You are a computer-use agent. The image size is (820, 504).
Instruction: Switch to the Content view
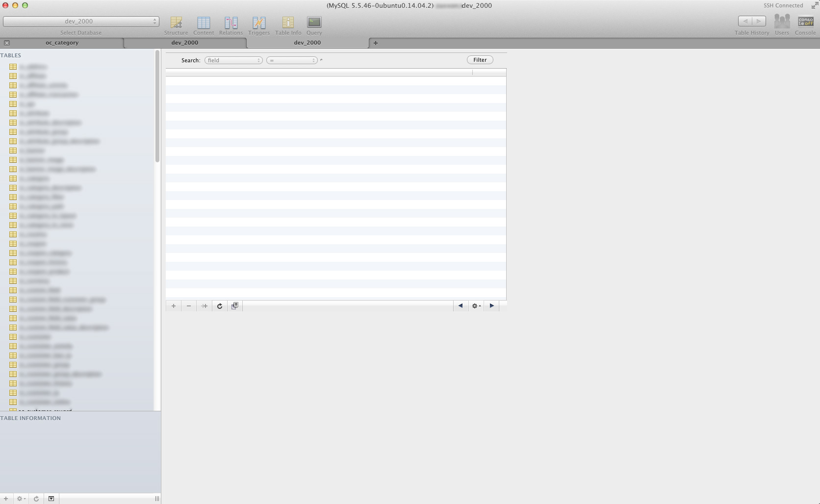pyautogui.click(x=203, y=25)
